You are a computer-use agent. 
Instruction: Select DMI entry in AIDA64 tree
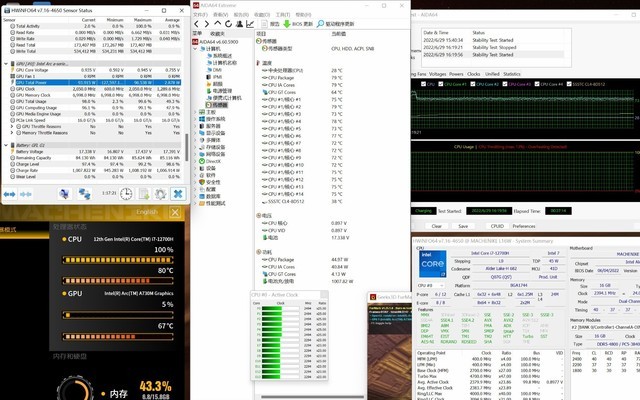[213, 70]
